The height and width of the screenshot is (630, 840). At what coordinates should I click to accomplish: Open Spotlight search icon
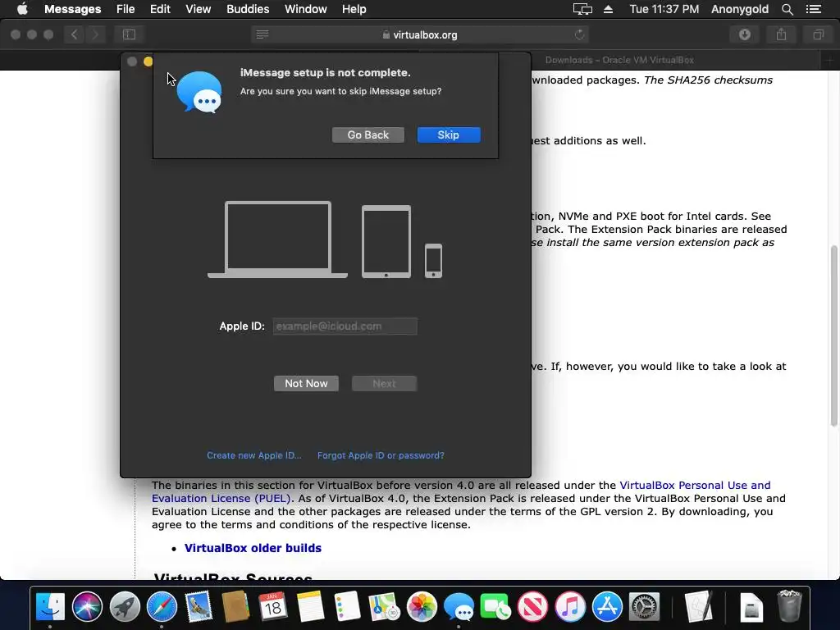pos(787,9)
